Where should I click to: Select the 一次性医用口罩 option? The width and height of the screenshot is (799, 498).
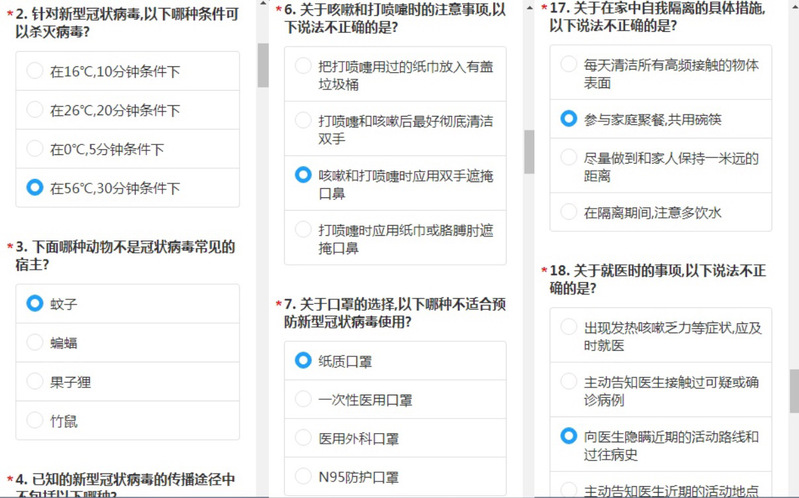click(303, 399)
